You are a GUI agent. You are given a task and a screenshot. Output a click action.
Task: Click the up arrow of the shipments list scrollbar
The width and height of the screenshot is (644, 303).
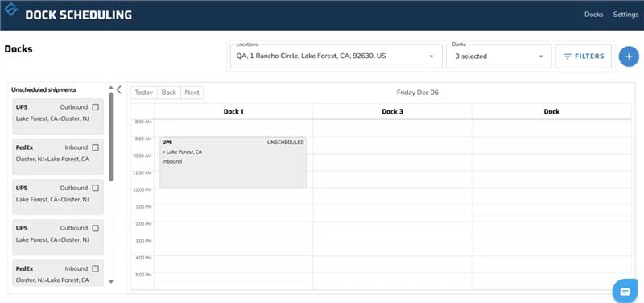coord(111,88)
